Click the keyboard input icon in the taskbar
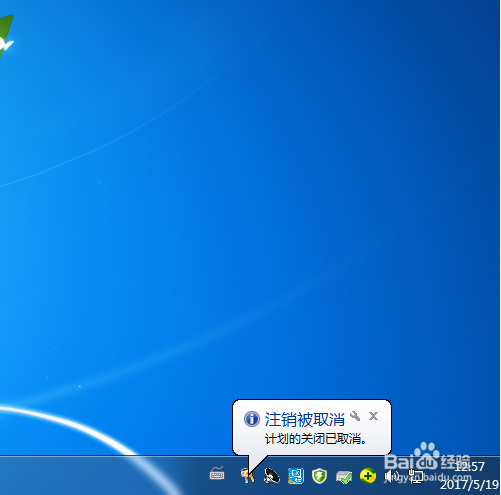This screenshot has height=495, width=501. (217, 474)
